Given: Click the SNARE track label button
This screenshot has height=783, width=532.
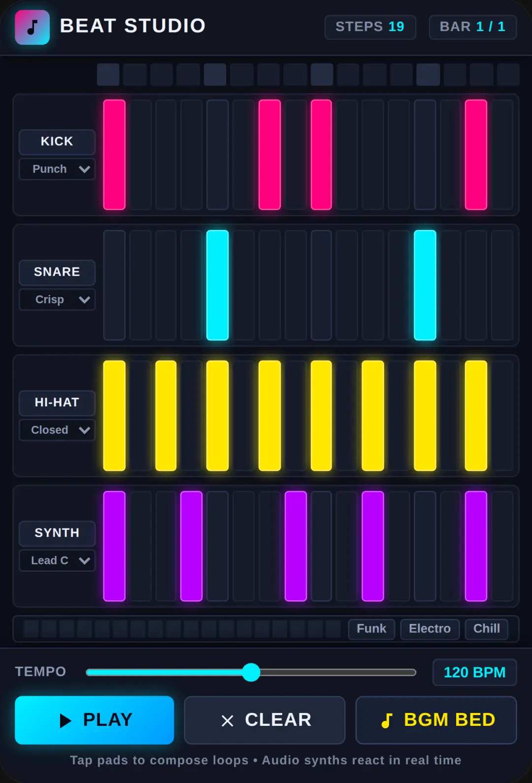Looking at the screenshot, I should (x=57, y=272).
